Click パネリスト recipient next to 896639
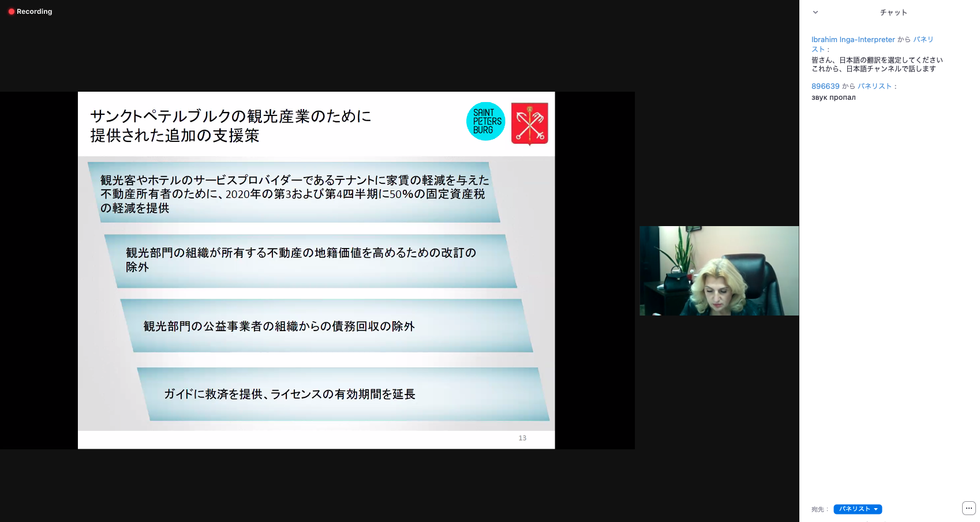Image resolution: width=980 pixels, height=522 pixels. pyautogui.click(x=874, y=87)
